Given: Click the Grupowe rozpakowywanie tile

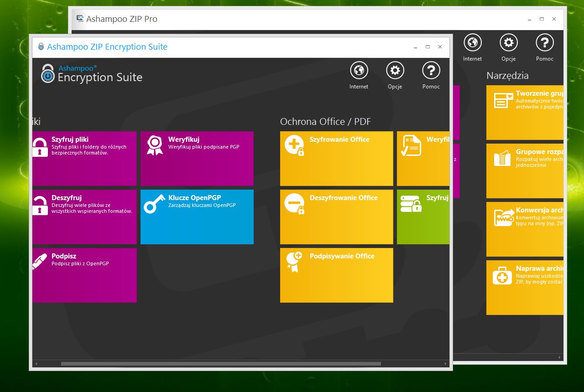Looking at the screenshot, I should 525,171.
